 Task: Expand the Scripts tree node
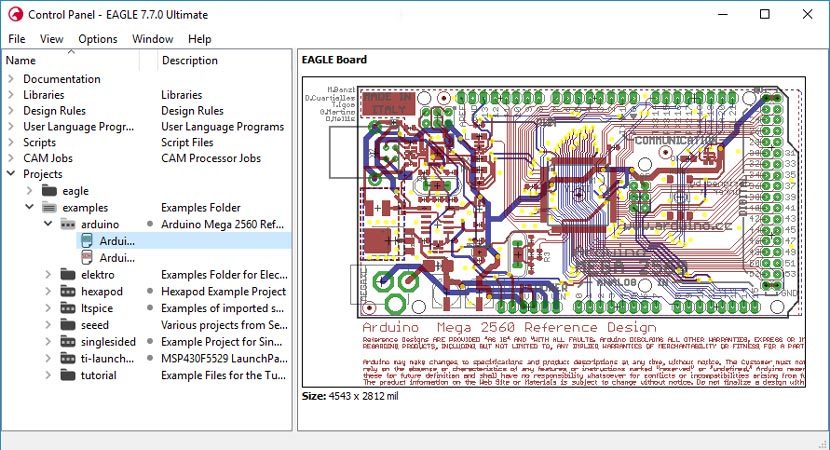pos(11,142)
